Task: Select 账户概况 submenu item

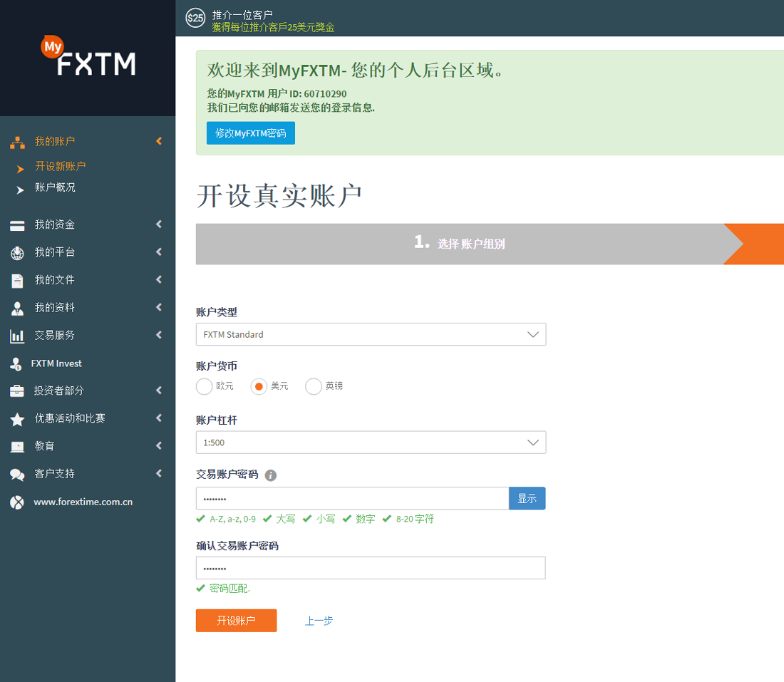Action: click(x=55, y=187)
